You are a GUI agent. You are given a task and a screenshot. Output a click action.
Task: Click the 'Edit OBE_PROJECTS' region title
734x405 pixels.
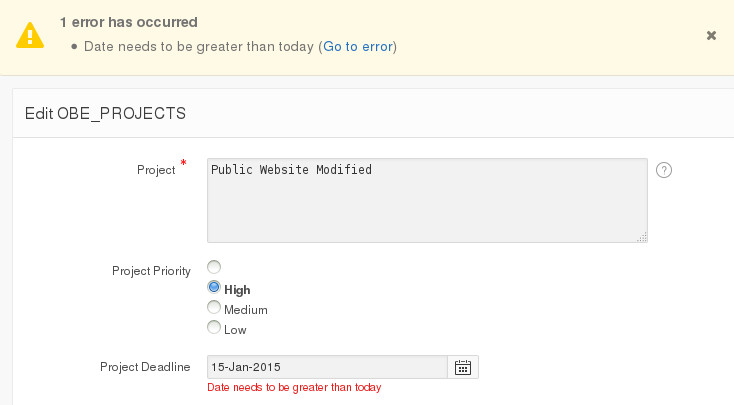point(105,113)
